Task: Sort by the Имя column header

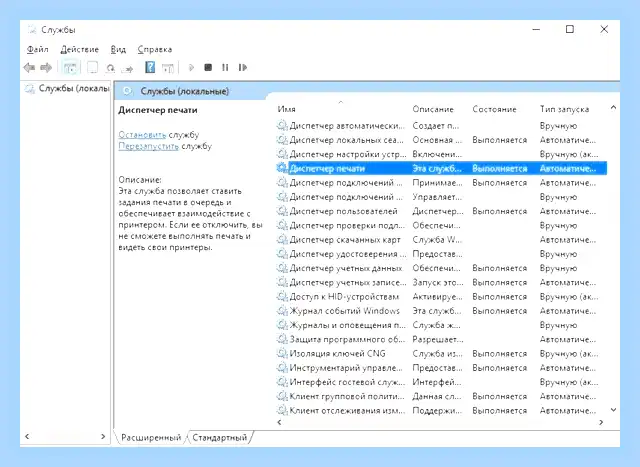Action: click(286, 109)
